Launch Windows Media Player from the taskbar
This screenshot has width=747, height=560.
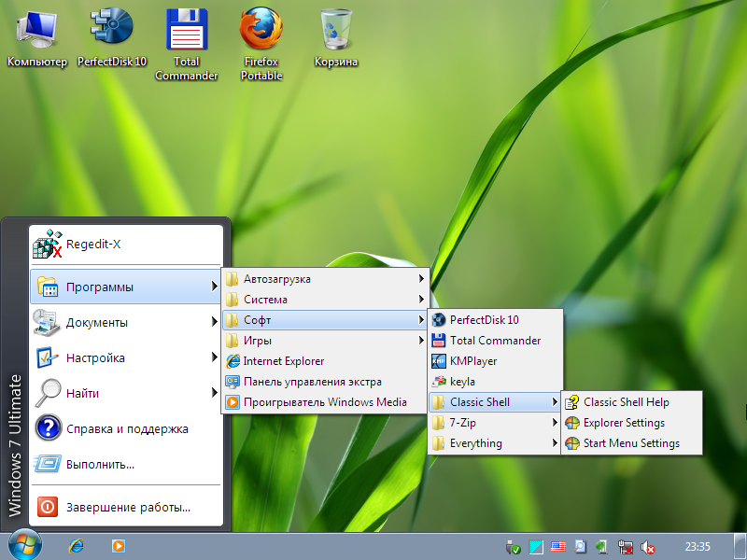(119, 546)
